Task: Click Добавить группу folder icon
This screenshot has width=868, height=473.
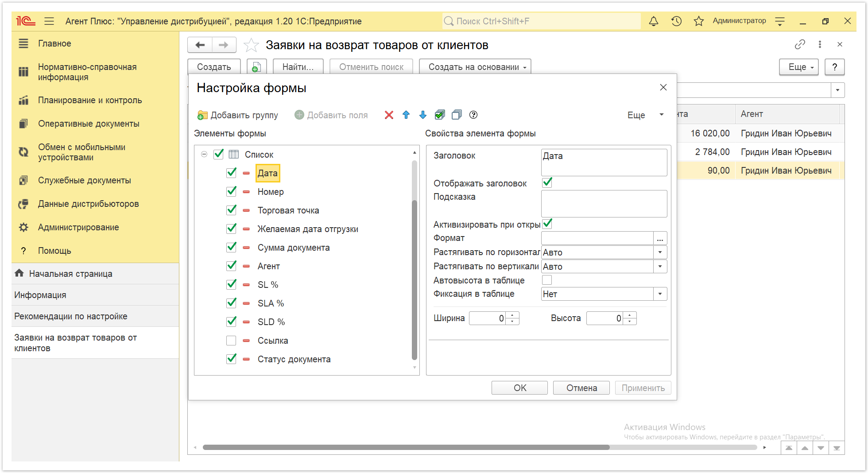Action: [202, 115]
